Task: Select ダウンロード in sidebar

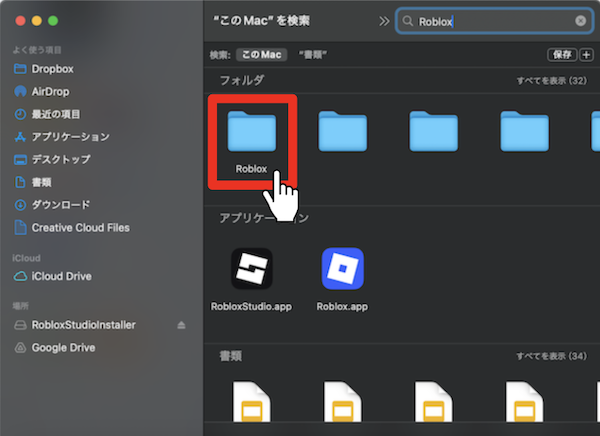Action: click(x=61, y=205)
